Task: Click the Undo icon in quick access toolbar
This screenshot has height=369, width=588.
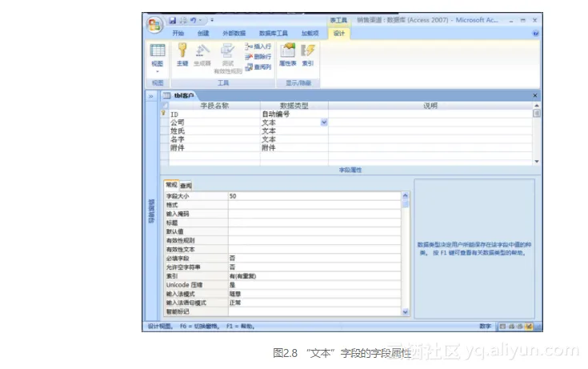Action: click(193, 20)
